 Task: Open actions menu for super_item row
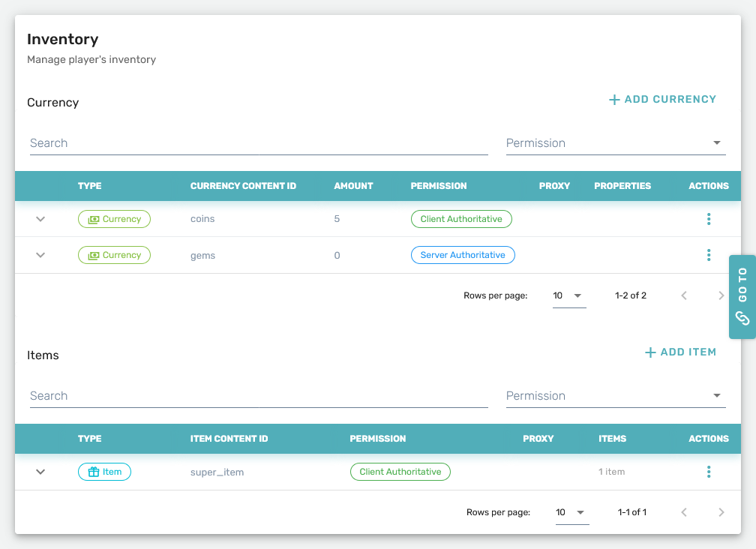[x=708, y=472]
